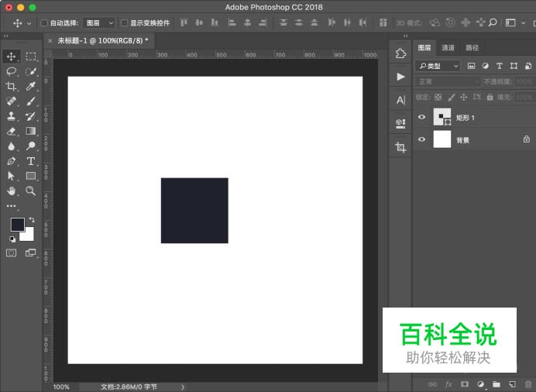Image resolution: width=536 pixels, height=392 pixels.
Task: Hide the 矩形 1 layer
Action: [422, 118]
